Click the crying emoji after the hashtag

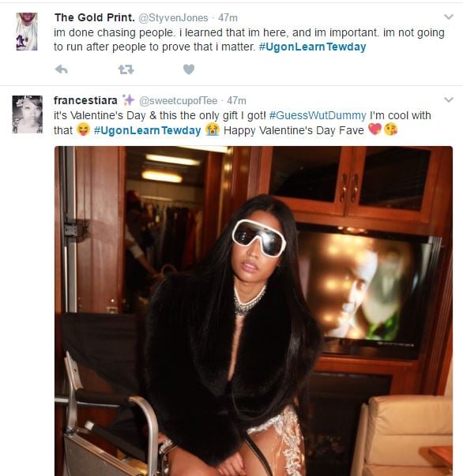click(213, 130)
